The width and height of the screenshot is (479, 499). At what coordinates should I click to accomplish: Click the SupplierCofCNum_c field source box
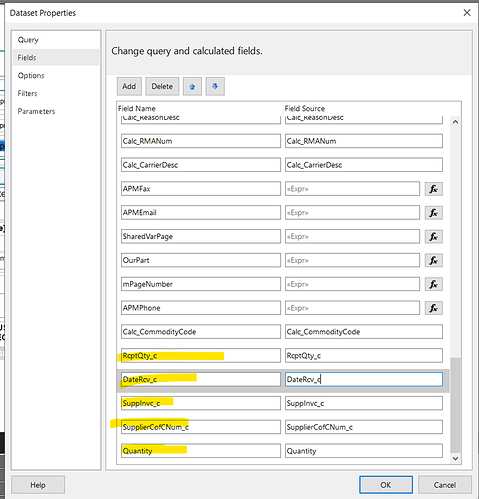click(x=364, y=427)
